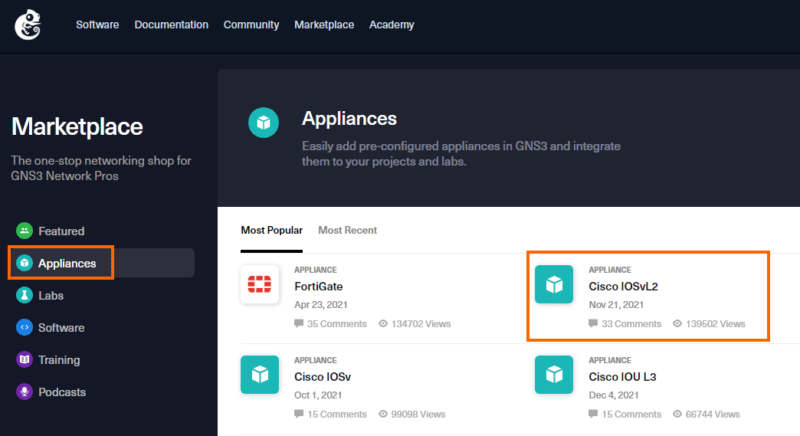Click the FortiGate red logo thumbnail

(260, 285)
